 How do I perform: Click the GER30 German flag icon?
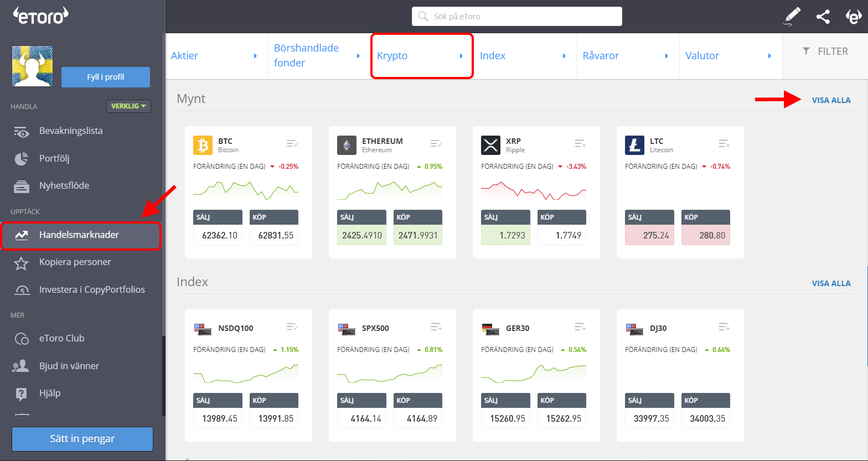point(490,329)
